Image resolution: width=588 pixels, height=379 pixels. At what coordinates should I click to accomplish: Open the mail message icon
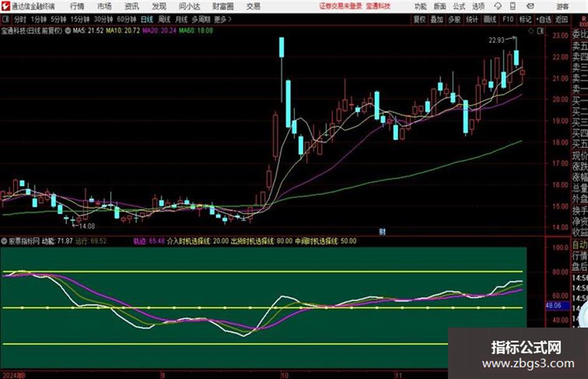(530, 6)
